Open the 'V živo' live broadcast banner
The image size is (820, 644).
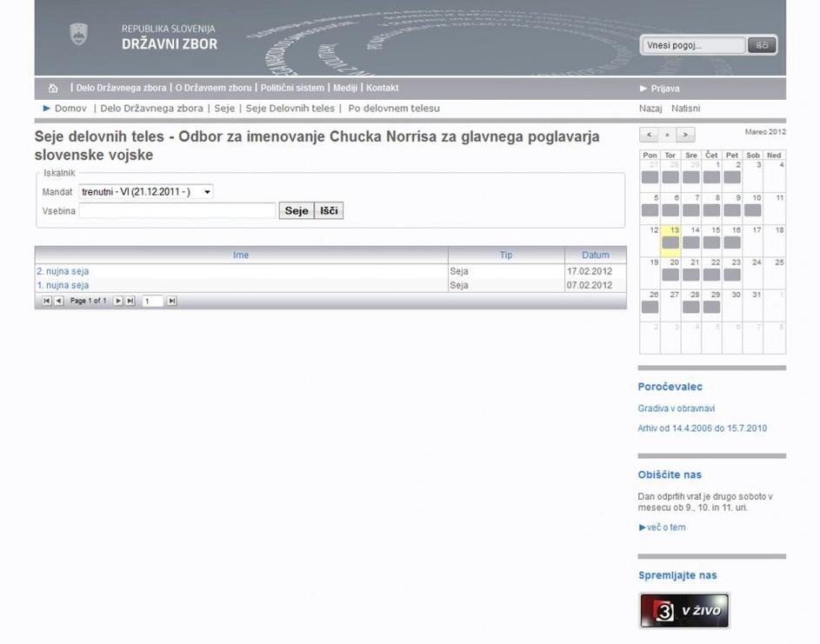pyautogui.click(x=684, y=611)
